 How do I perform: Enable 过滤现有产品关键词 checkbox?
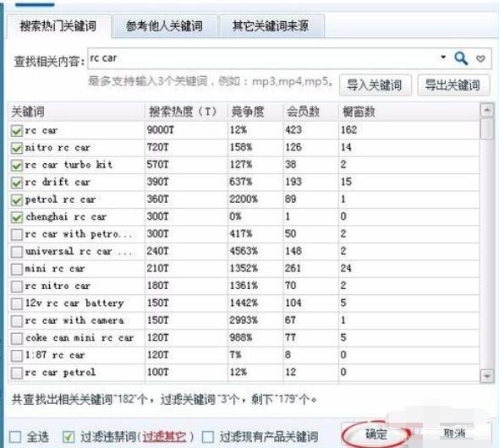[x=208, y=437]
